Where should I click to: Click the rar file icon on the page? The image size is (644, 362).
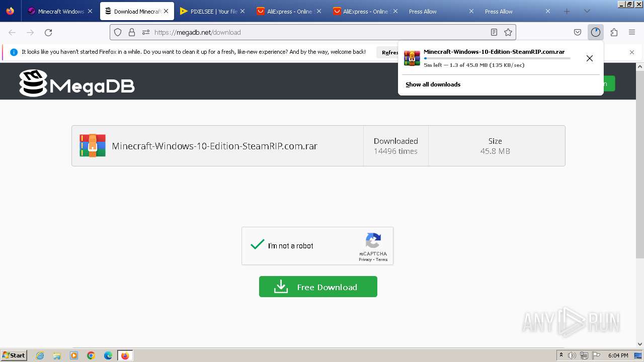coord(93,146)
